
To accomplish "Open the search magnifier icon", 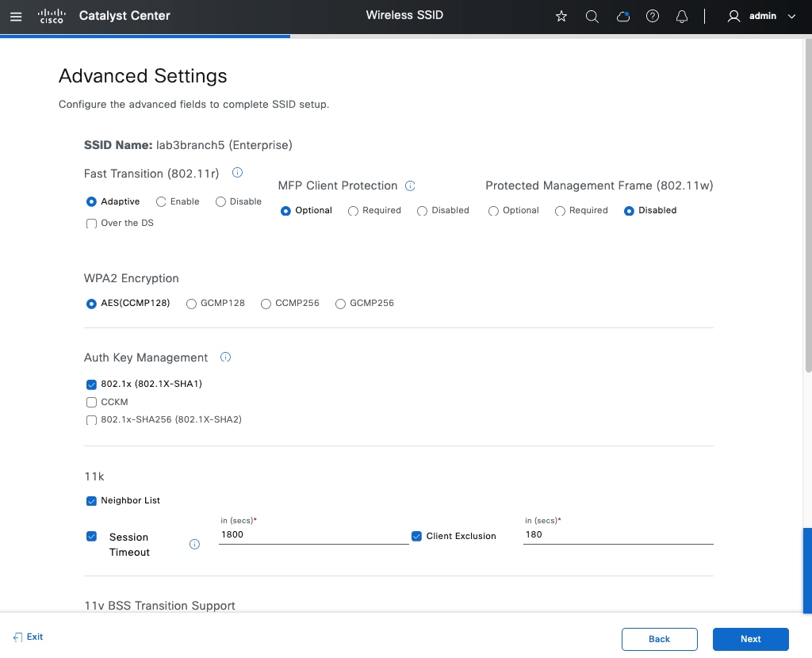I will (592, 16).
